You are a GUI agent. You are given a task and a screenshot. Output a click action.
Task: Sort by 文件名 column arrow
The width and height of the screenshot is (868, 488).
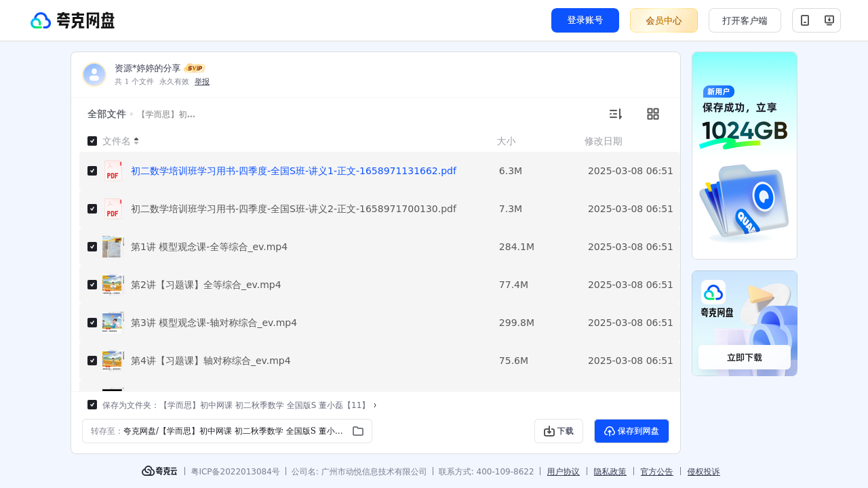(x=136, y=141)
